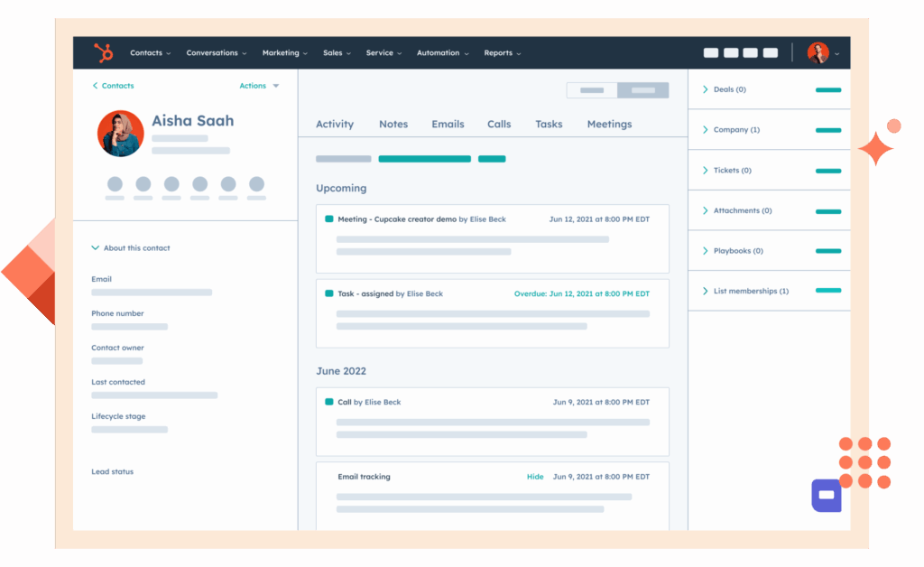Click the teal Meeting icon on Cupcake demo

(x=329, y=219)
